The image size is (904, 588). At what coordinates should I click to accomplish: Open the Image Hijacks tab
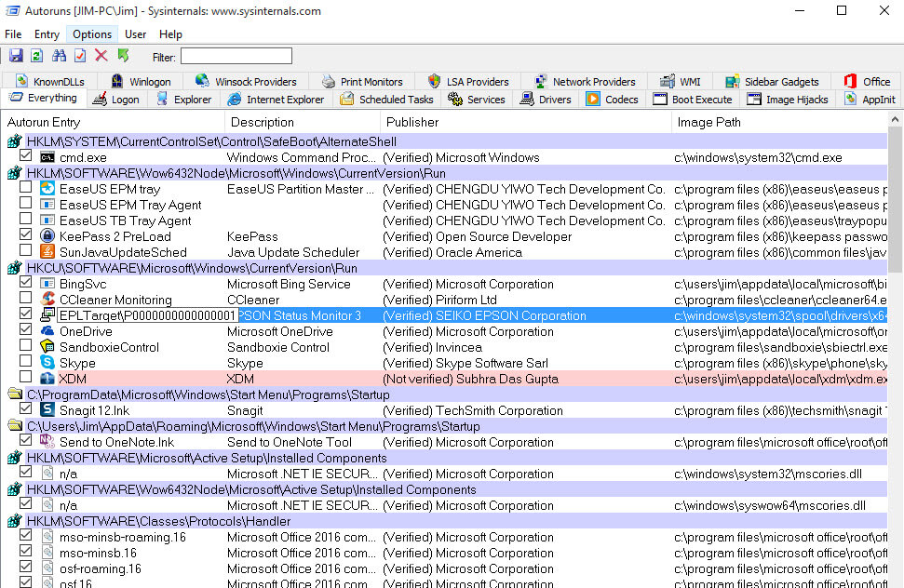point(788,100)
